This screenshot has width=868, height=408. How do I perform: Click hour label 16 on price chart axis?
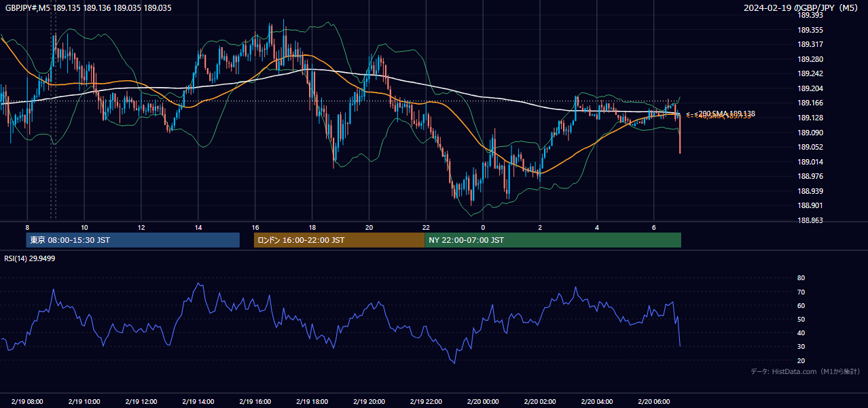[x=255, y=227]
